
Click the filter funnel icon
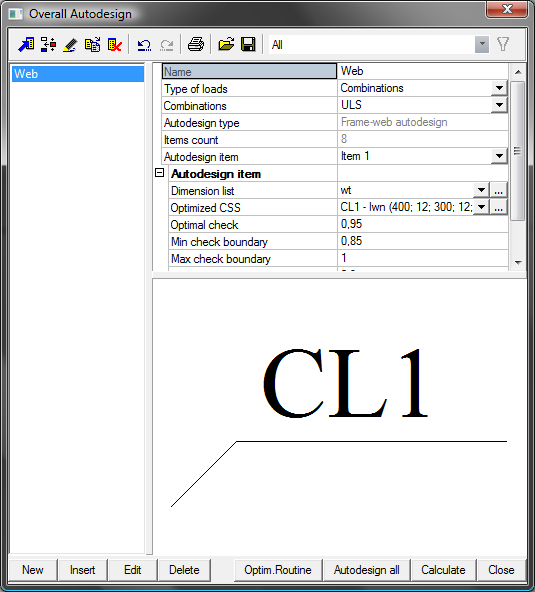(x=503, y=45)
